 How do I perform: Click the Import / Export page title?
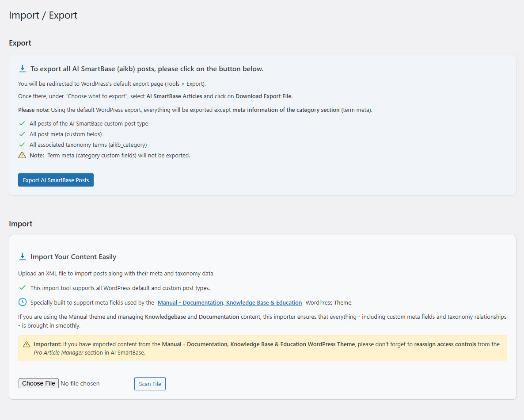point(43,15)
